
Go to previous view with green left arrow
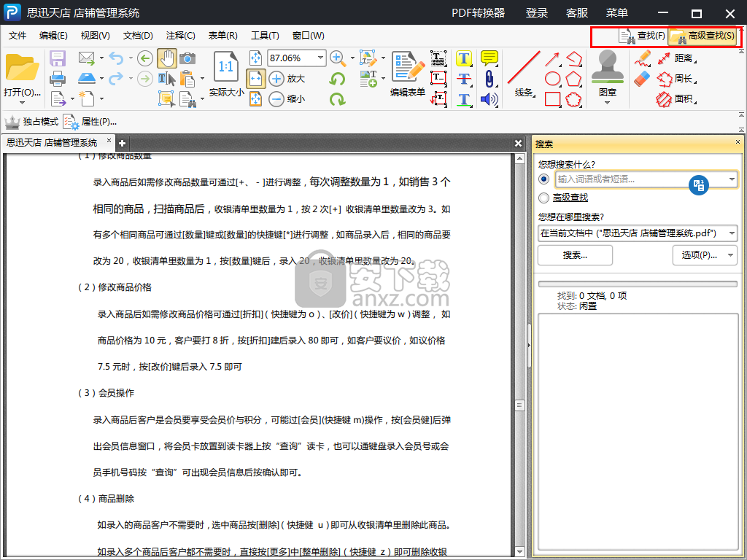(145, 58)
